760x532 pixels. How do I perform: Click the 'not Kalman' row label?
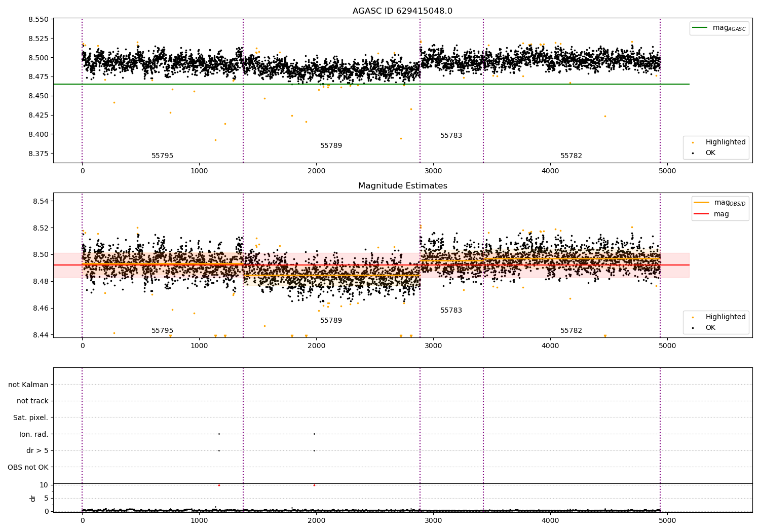28,385
